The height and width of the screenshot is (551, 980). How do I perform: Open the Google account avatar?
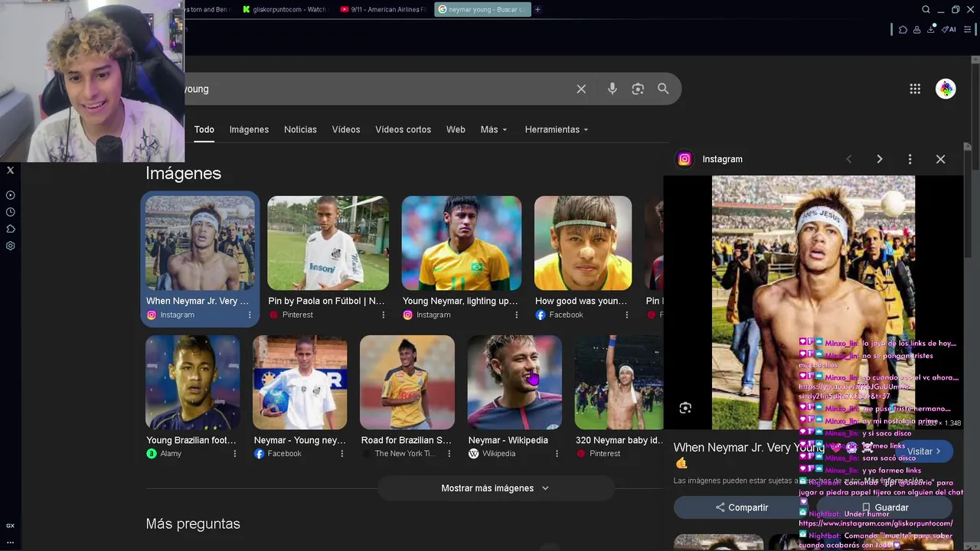pyautogui.click(x=946, y=89)
